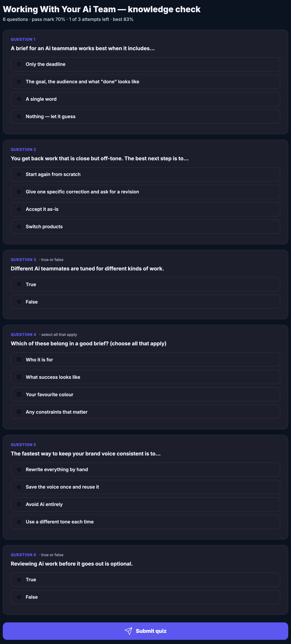Choose False for Question 6

coord(145,597)
